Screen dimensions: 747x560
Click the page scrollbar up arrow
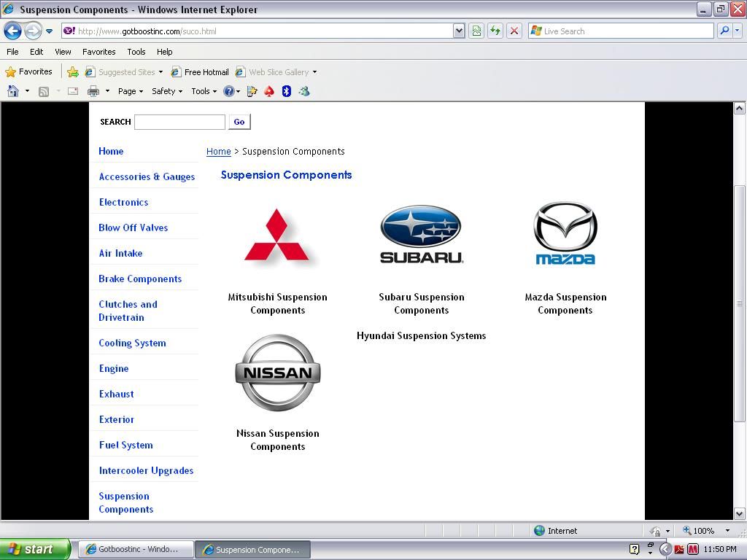tap(740, 108)
